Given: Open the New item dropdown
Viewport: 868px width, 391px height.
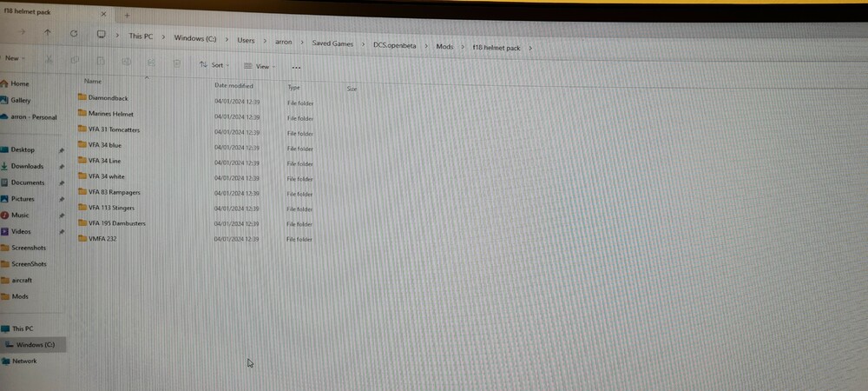Looking at the screenshot, I should (x=13, y=58).
